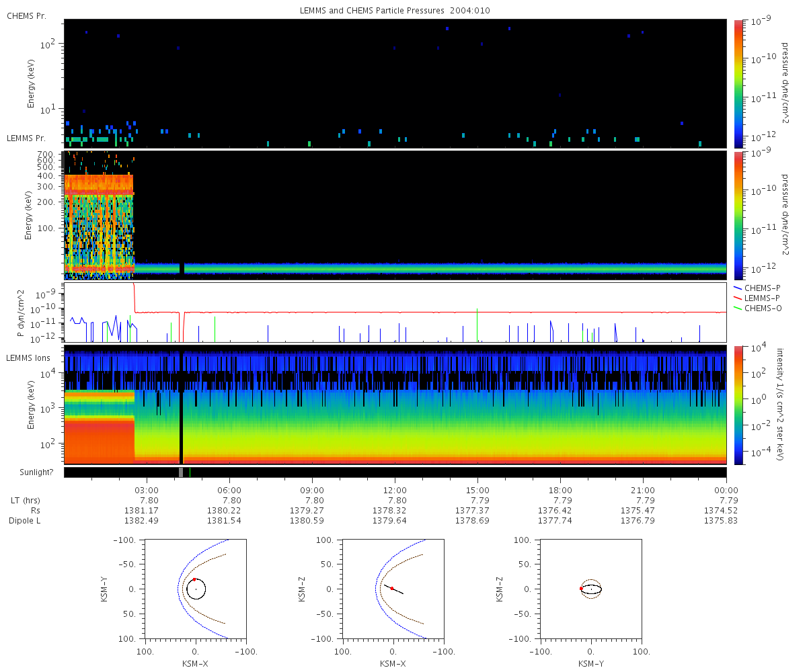Click the red LEMMS-P pressure line
807x672 pixels.
[430, 312]
